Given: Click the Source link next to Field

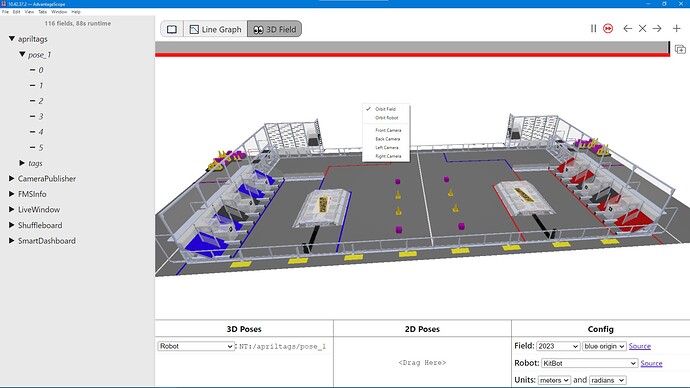Looking at the screenshot, I should (x=639, y=346).
